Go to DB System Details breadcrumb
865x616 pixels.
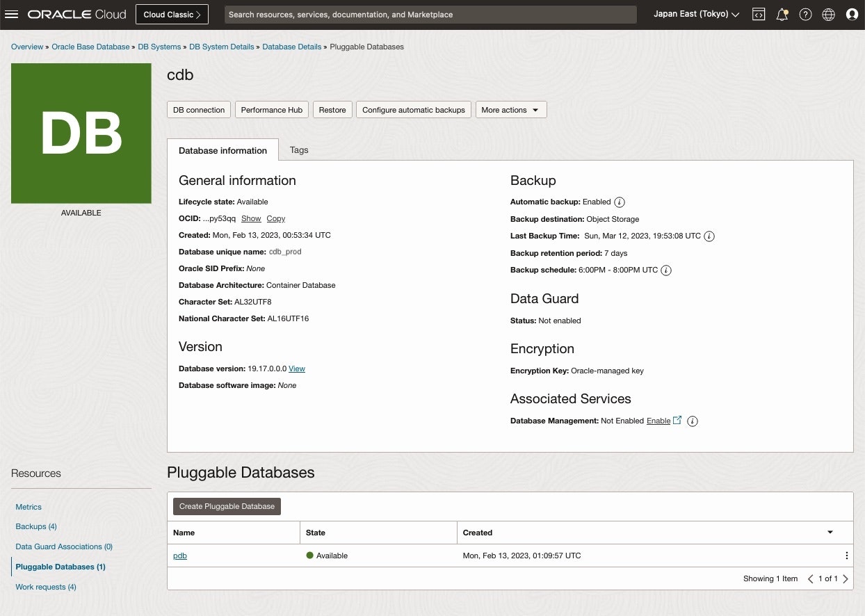pyautogui.click(x=222, y=47)
